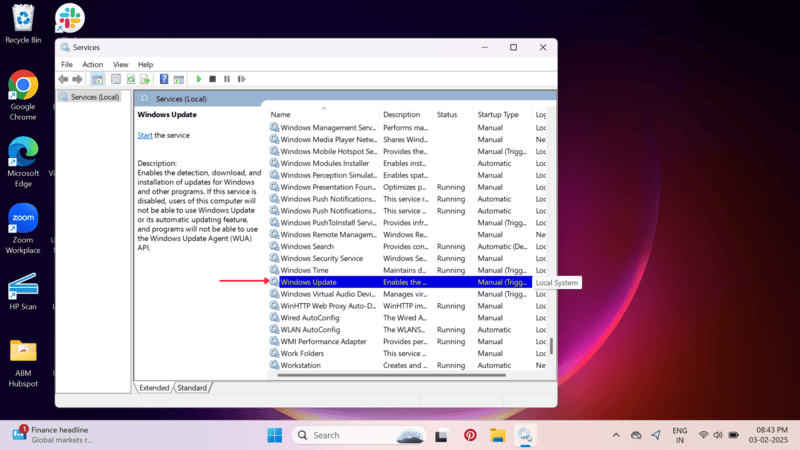Select Windows Mobile Hotspot Service row
Image resolution: width=800 pixels, height=450 pixels.
click(x=407, y=152)
